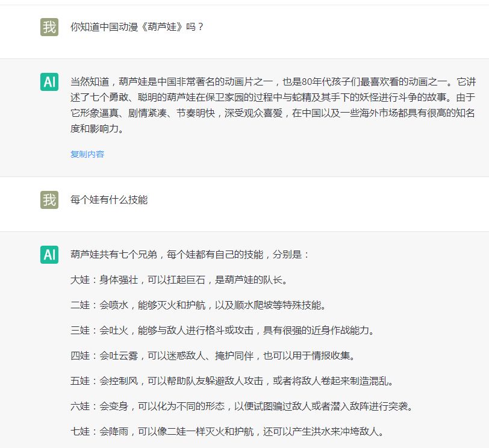Click the 七娃：会降雨 line
489x448 pixels.
point(228,432)
